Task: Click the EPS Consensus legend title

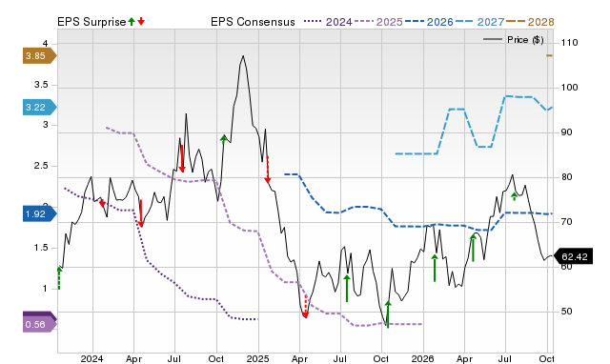Action: click(253, 22)
